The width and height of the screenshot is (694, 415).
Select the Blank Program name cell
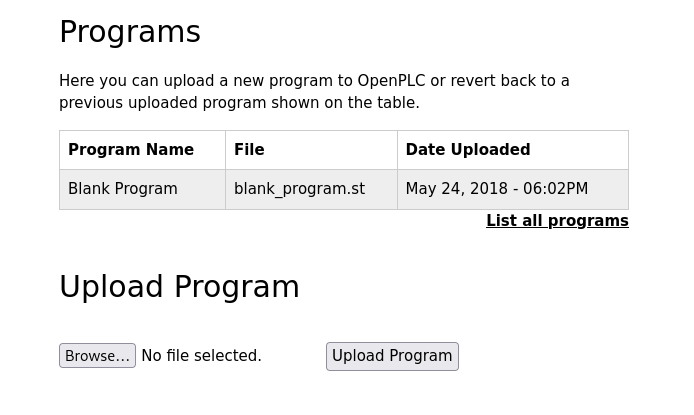coord(143,189)
